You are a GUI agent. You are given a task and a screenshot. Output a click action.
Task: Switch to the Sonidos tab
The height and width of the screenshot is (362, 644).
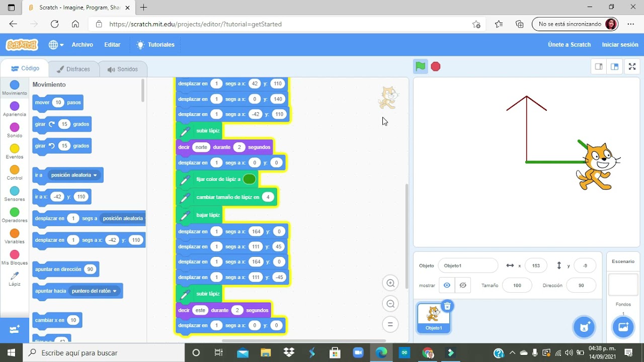122,69
